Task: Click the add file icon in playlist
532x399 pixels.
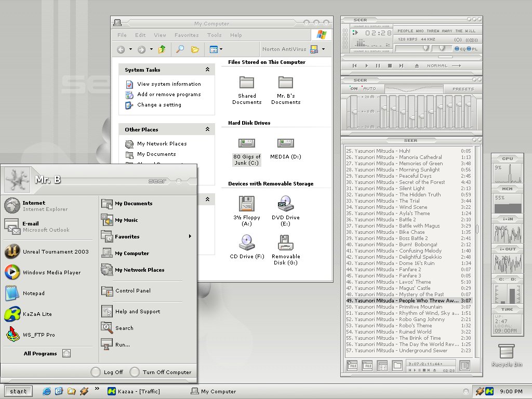Action: pos(353,366)
